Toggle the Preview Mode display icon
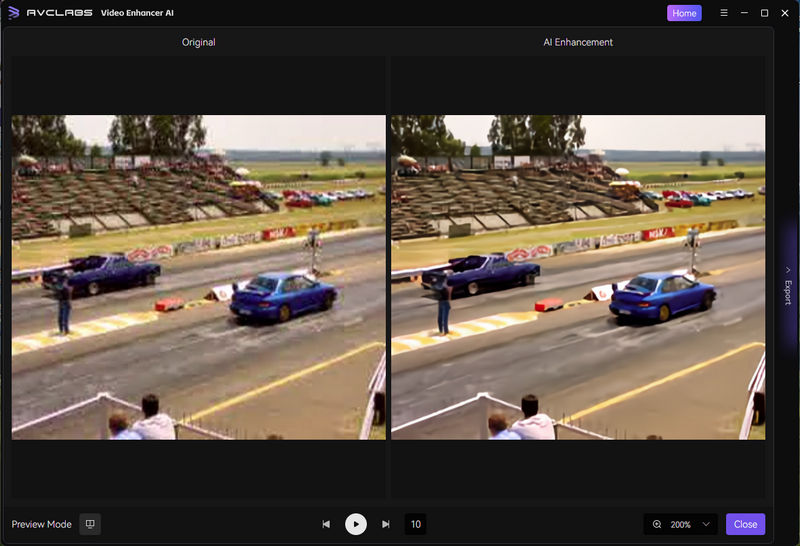800x546 pixels. click(x=90, y=524)
